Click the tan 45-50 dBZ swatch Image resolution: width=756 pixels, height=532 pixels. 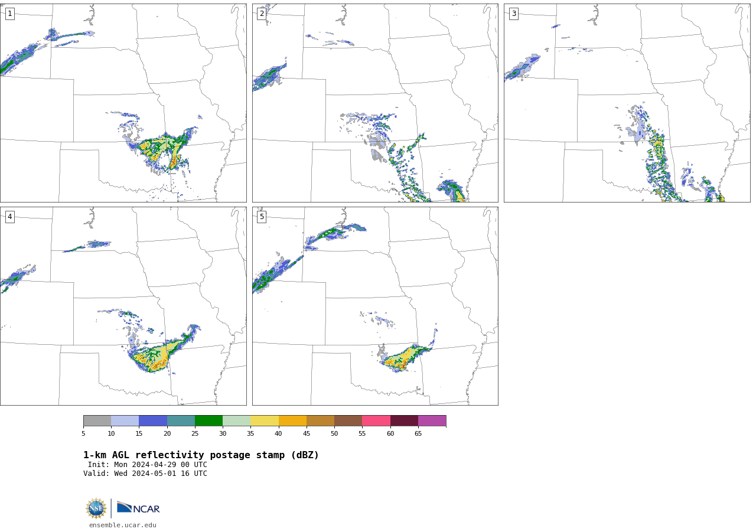320,420
